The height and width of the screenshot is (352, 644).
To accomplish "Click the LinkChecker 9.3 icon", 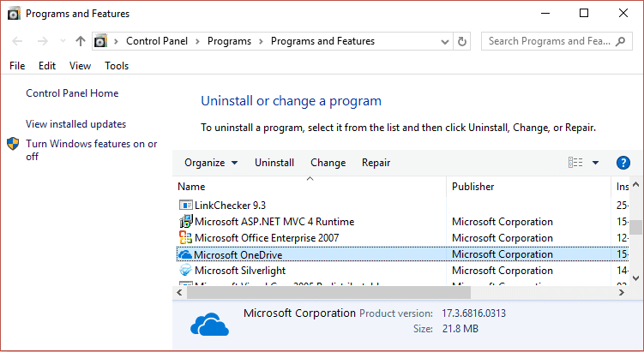I will coord(186,205).
